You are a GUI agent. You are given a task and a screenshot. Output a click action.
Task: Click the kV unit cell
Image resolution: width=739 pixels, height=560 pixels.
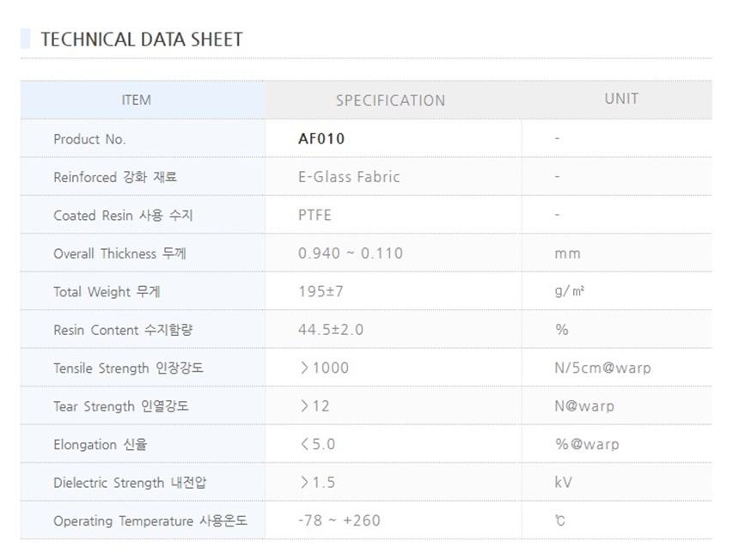coord(564,483)
